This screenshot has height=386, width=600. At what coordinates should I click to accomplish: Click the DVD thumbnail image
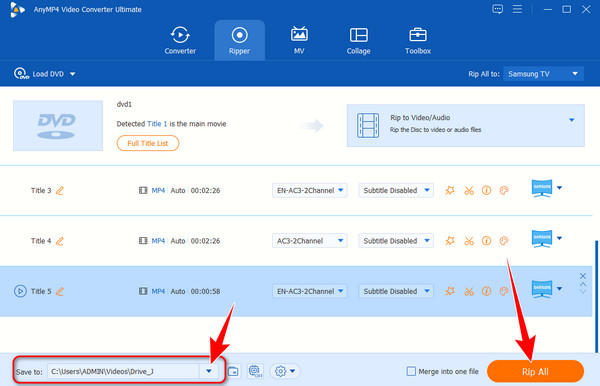pyautogui.click(x=58, y=125)
